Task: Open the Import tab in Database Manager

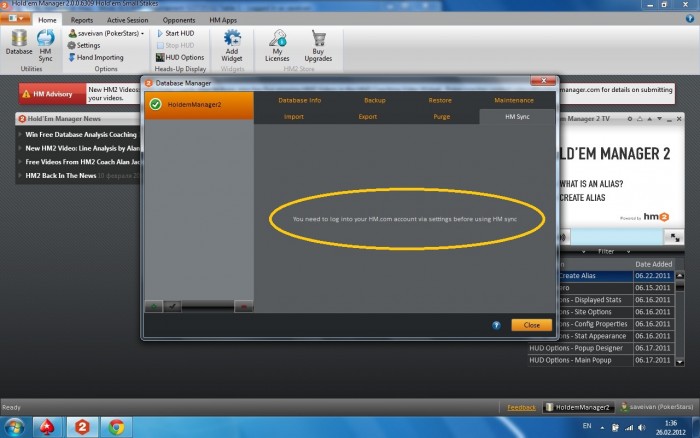Action: (293, 117)
